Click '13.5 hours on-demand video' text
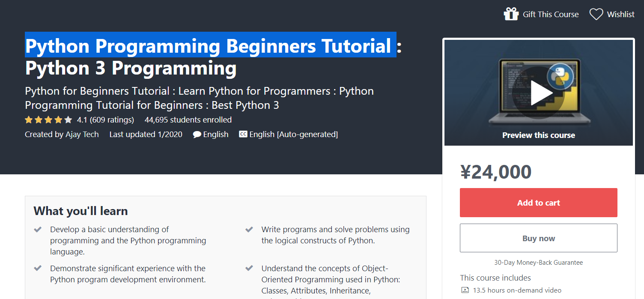Screen dimensions: 644x299 tap(517, 290)
